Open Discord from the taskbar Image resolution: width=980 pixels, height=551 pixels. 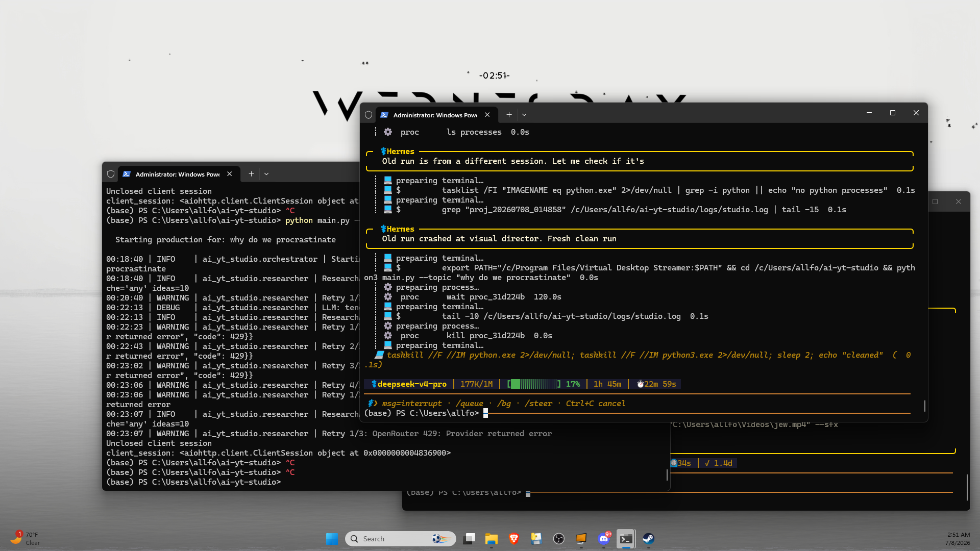click(x=604, y=539)
